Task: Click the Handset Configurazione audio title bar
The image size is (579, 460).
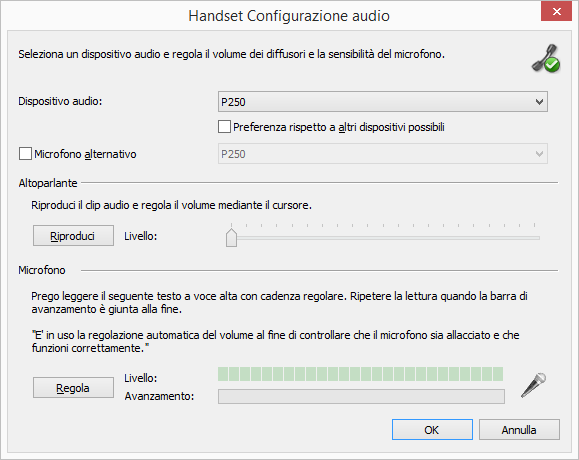Action: click(x=289, y=16)
